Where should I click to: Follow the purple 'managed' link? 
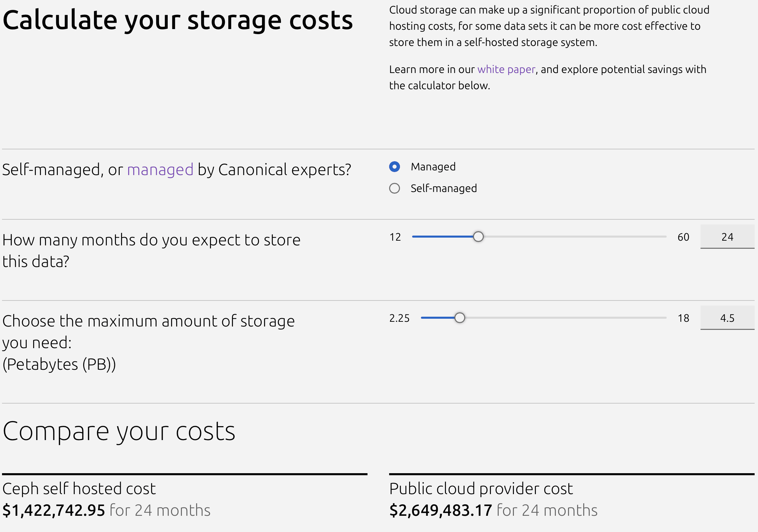click(160, 169)
